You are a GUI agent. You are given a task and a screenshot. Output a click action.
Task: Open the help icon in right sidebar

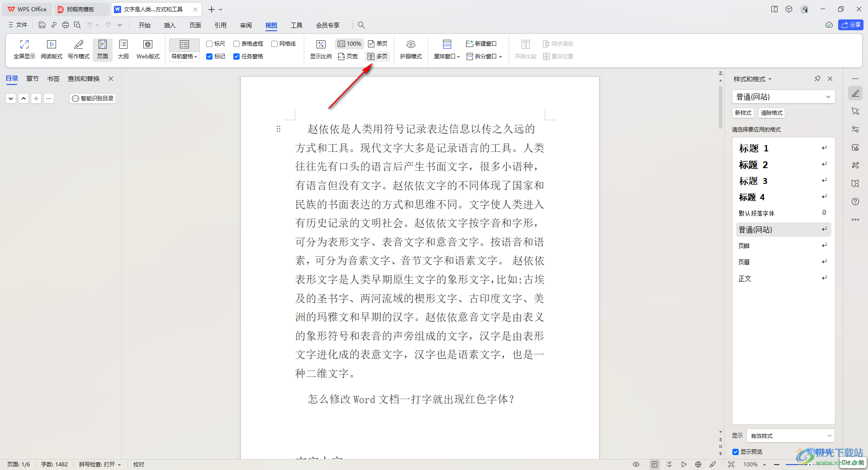coord(855,202)
